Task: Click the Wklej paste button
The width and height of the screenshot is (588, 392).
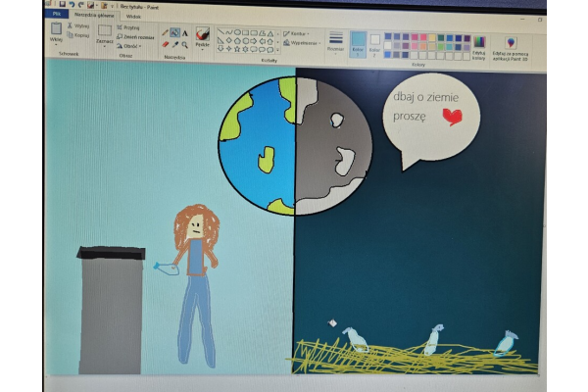Action: point(56,33)
